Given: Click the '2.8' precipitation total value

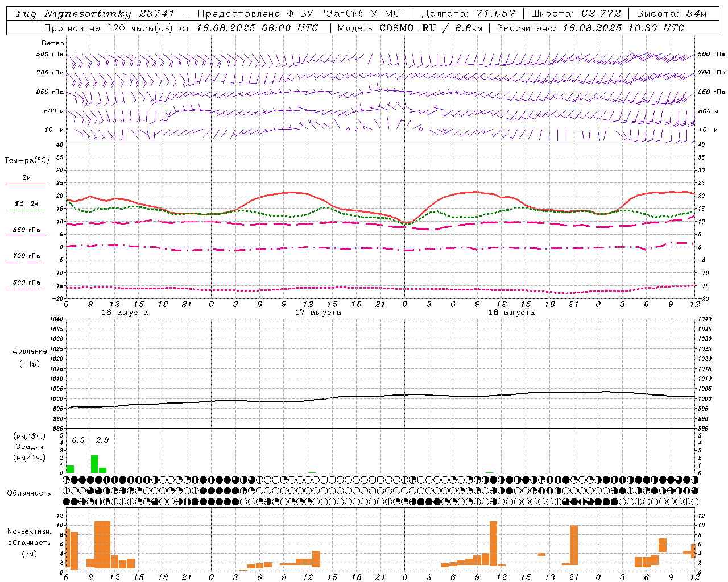Looking at the screenshot, I should click(x=102, y=440).
